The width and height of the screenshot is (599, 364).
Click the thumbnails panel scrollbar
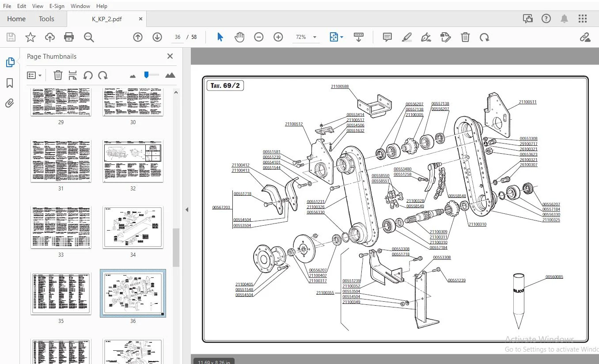(176, 247)
